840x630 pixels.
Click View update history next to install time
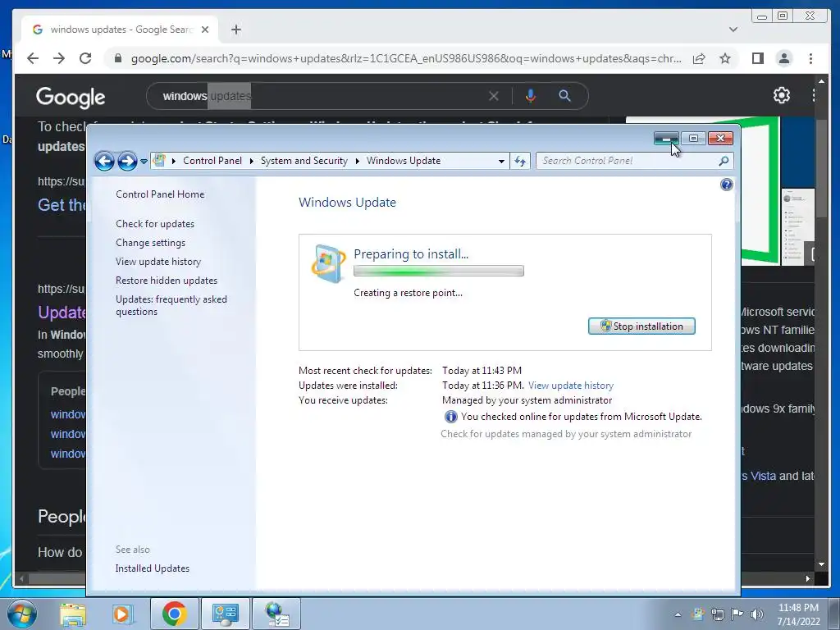tap(571, 386)
